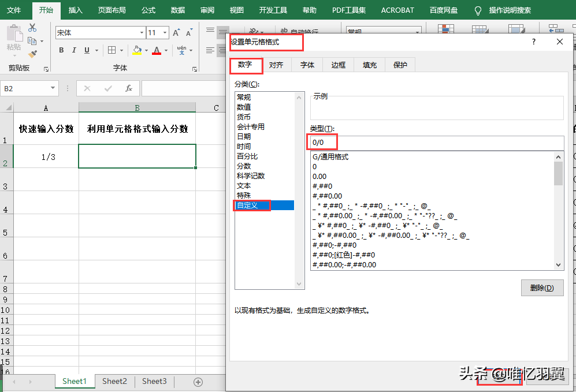Open the 文件 menu
The width and height of the screenshot is (576, 392).
pos(14,10)
